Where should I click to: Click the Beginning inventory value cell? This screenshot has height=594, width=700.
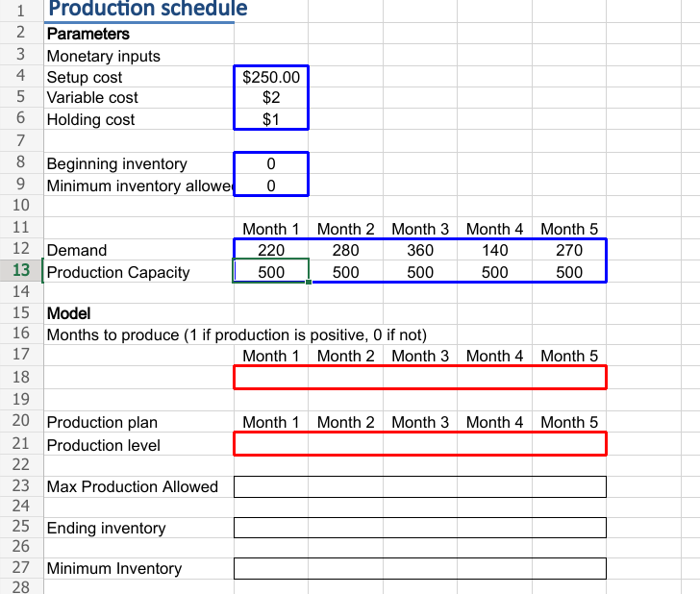pyautogui.click(x=271, y=163)
